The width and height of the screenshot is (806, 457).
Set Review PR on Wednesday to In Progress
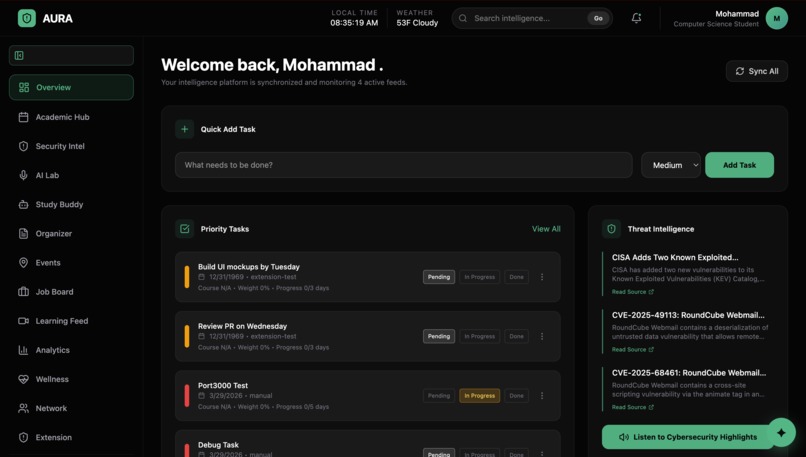pyautogui.click(x=480, y=336)
